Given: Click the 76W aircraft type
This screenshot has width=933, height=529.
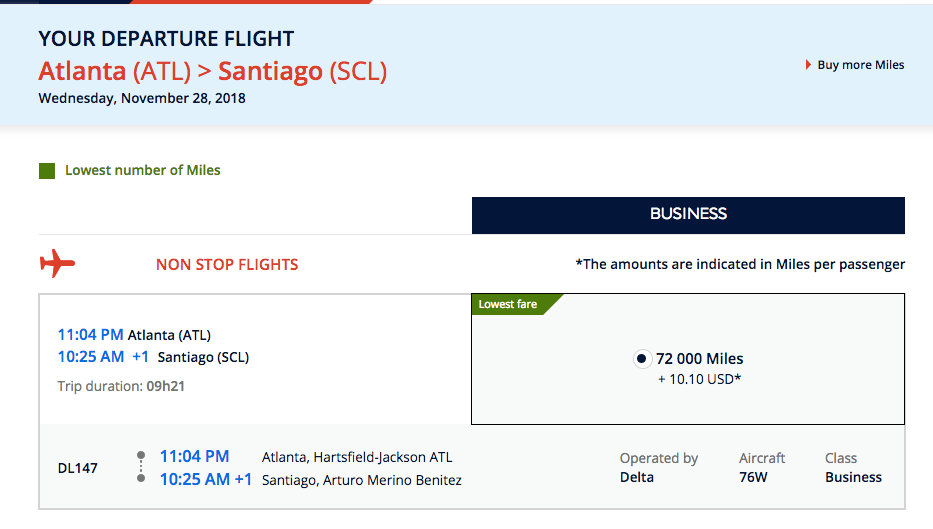Looking at the screenshot, I should (x=753, y=478).
